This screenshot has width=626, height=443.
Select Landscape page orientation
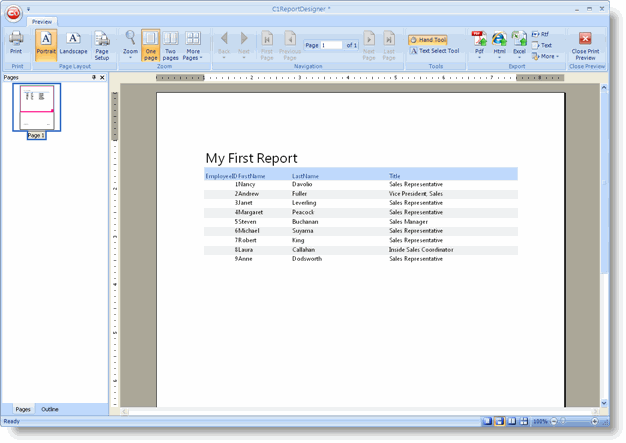click(73, 43)
